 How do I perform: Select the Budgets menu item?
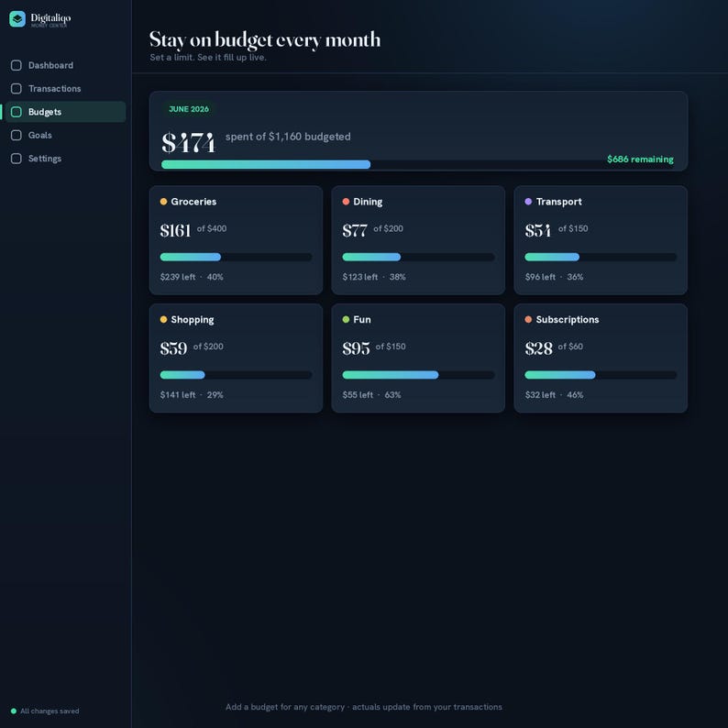pos(65,112)
